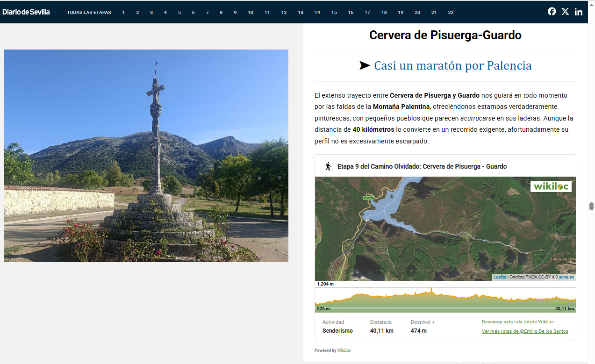This screenshot has height=364, width=595.
Task: Open the Facebook share icon
Action: pos(552,12)
